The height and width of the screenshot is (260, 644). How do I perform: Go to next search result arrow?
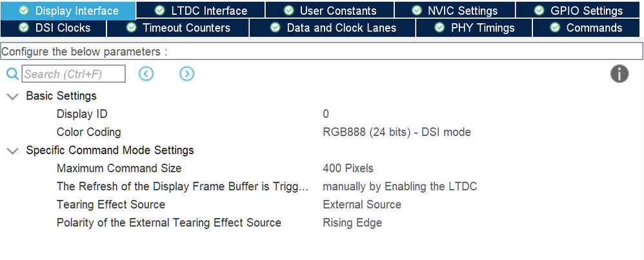187,74
